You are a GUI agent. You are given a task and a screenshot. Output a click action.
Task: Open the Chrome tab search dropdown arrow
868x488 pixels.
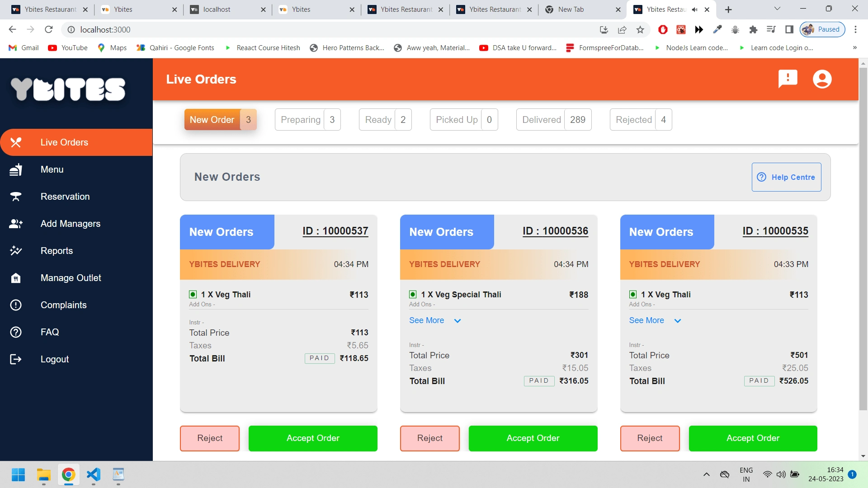click(777, 9)
